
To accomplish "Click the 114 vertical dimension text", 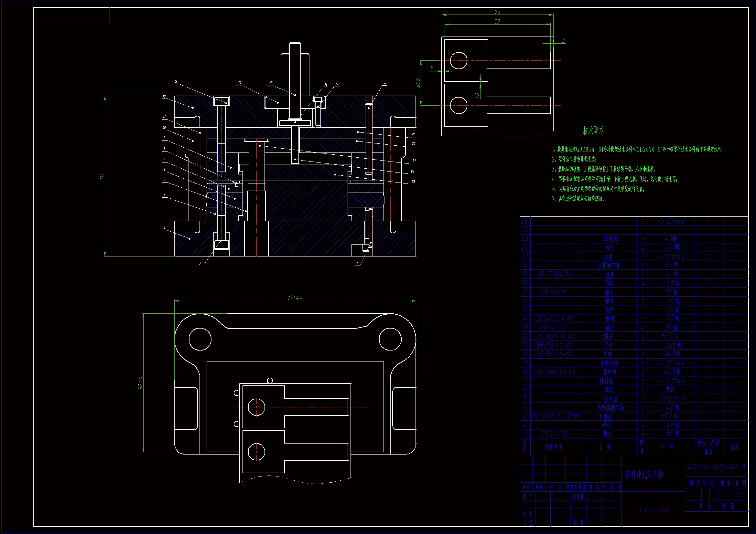I will coord(102,176).
